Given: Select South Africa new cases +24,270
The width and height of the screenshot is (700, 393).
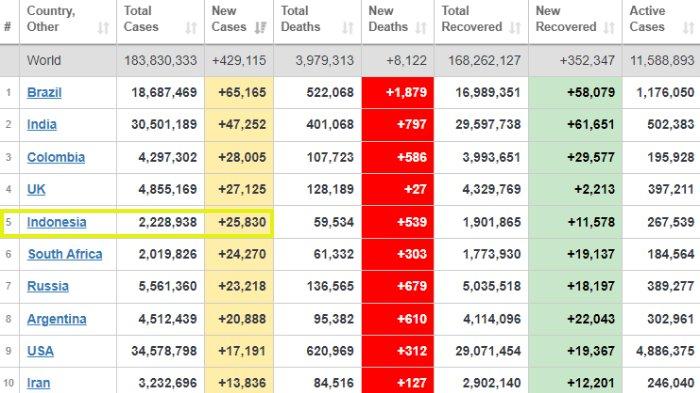Looking at the screenshot, I should coord(242,254).
